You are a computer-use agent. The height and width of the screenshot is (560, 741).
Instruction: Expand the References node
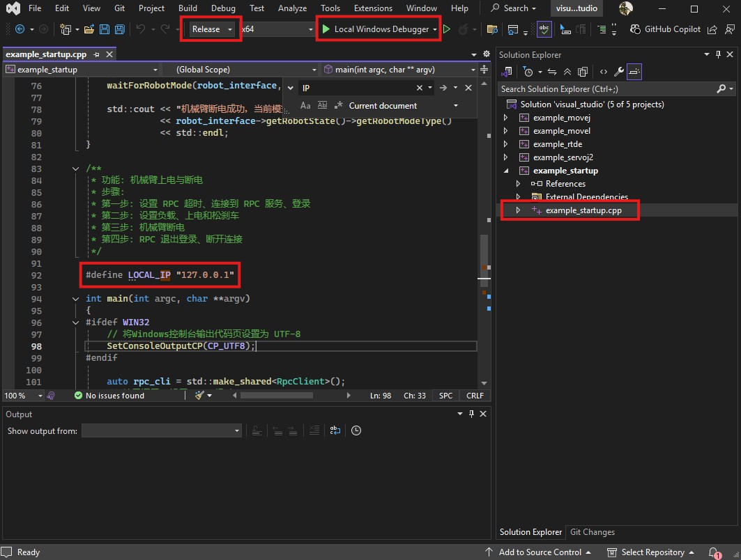click(x=518, y=184)
